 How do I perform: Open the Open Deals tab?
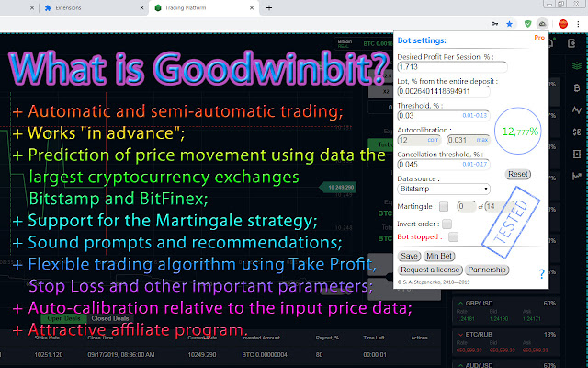click(63, 318)
